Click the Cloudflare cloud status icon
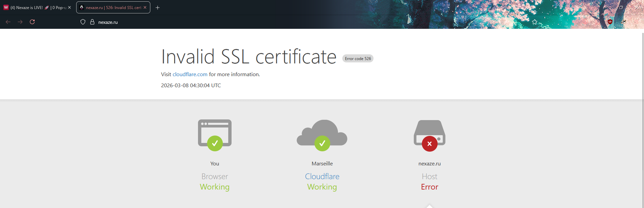644x208 pixels. click(322, 135)
